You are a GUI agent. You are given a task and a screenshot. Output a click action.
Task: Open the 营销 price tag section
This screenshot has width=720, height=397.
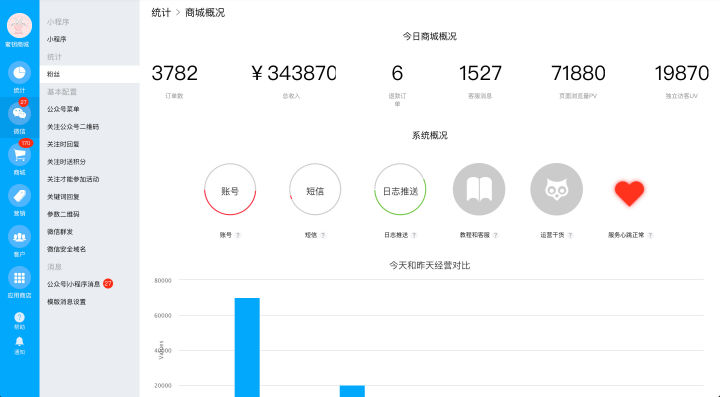(19, 196)
